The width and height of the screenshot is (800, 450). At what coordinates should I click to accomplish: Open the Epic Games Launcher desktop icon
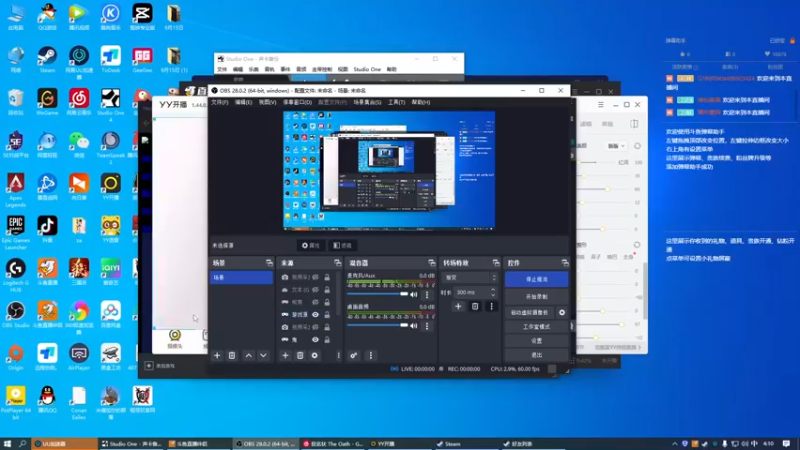15,233
